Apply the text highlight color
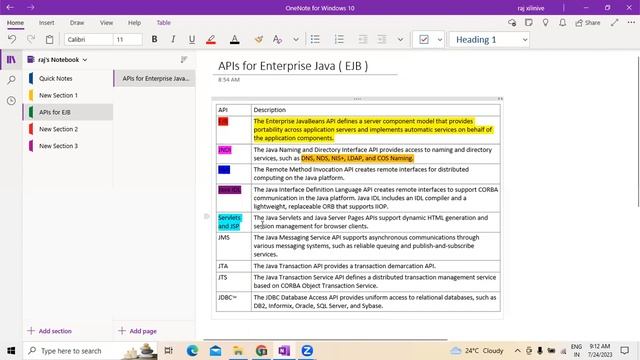The image size is (640, 360). [x=211, y=39]
